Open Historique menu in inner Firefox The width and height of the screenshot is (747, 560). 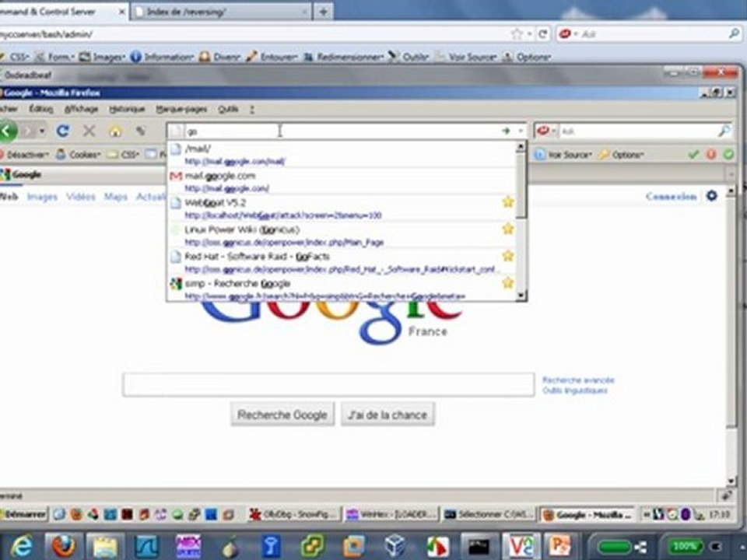point(127,109)
